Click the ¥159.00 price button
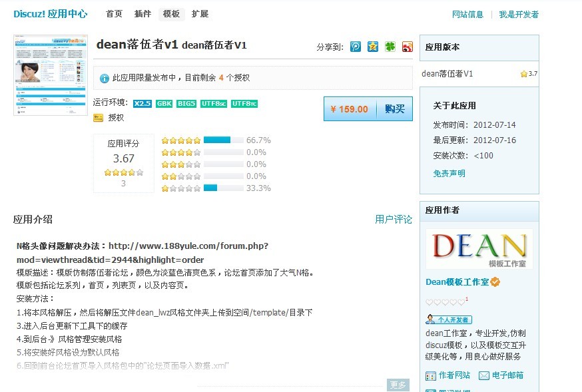582x392 pixels. pos(350,109)
